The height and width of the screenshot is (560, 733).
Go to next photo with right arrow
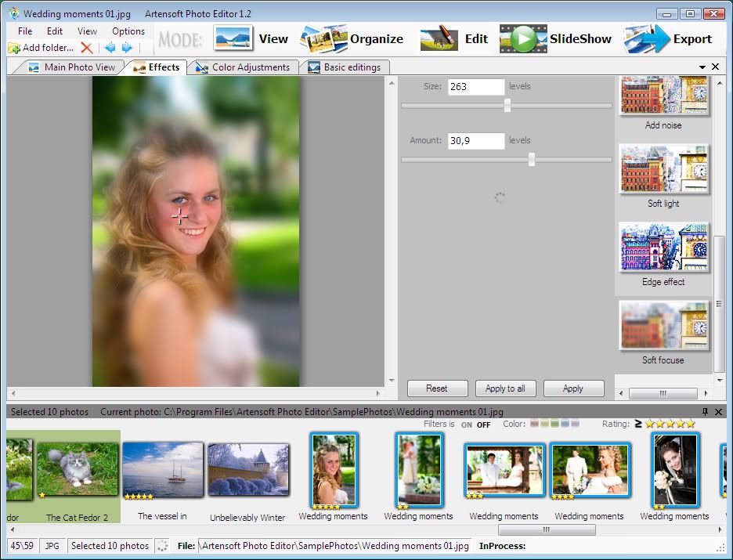coord(127,49)
